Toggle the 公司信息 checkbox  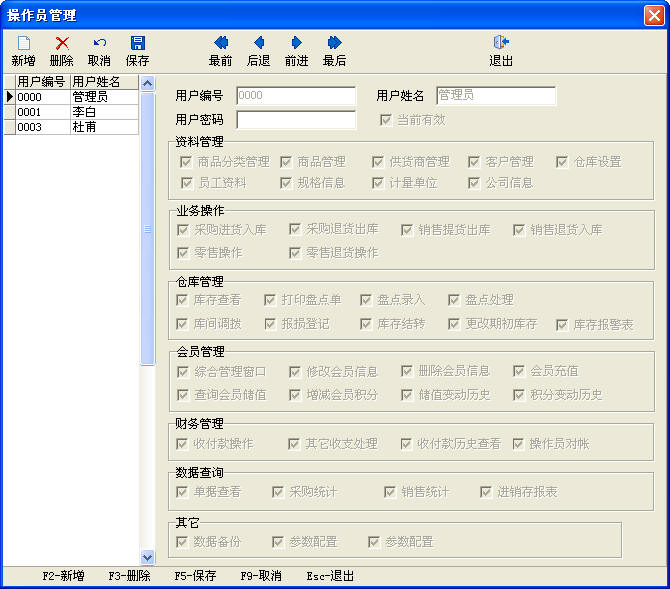click(x=474, y=183)
